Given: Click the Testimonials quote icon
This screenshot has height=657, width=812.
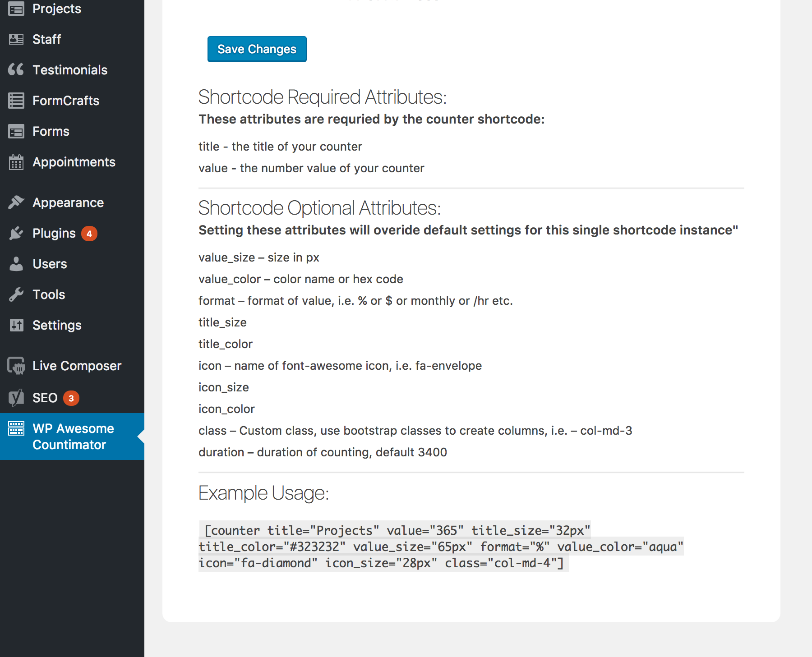Looking at the screenshot, I should pos(16,70).
